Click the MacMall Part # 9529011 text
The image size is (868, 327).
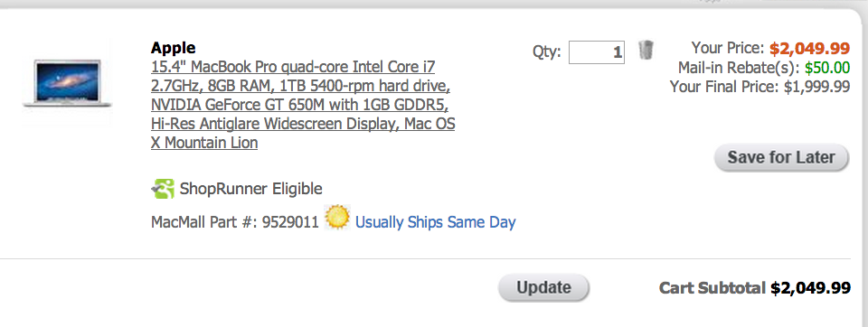[x=235, y=222]
